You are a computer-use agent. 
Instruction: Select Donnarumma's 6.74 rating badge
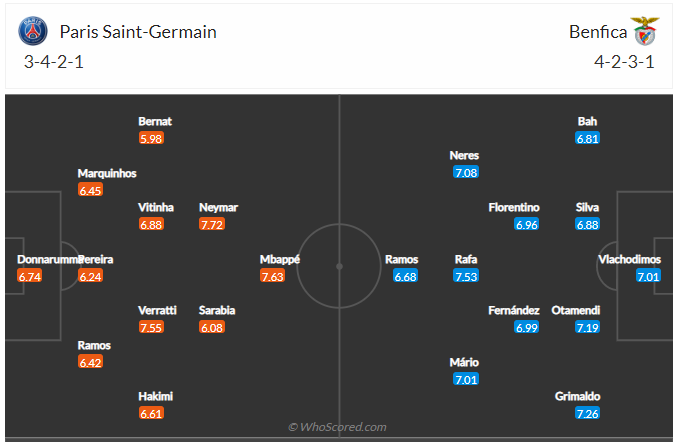coord(30,276)
